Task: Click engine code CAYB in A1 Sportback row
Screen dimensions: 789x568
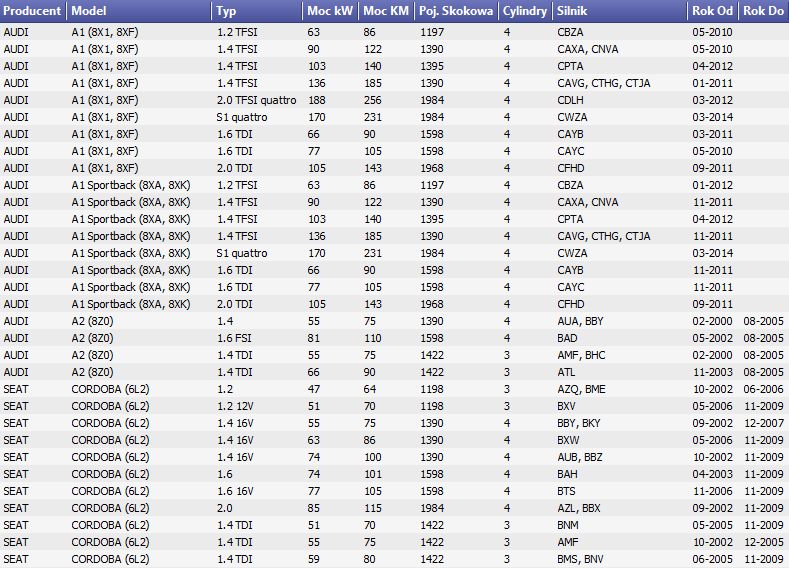Action: (x=570, y=270)
